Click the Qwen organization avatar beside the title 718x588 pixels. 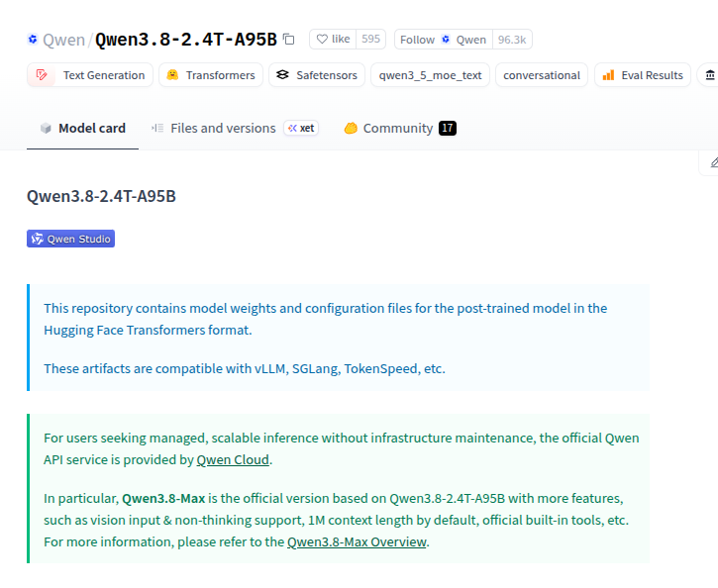33,40
